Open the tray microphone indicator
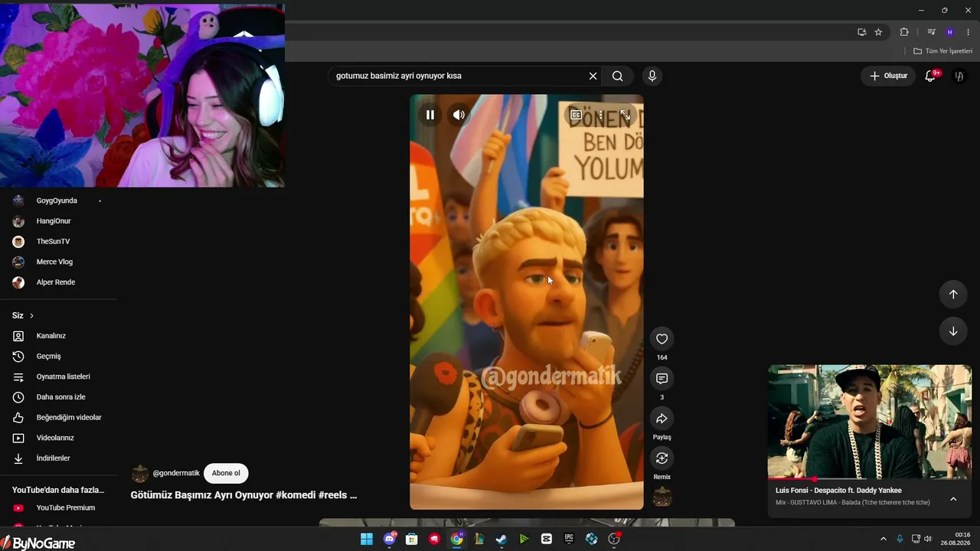Viewport: 980px width, 551px height. [900, 540]
